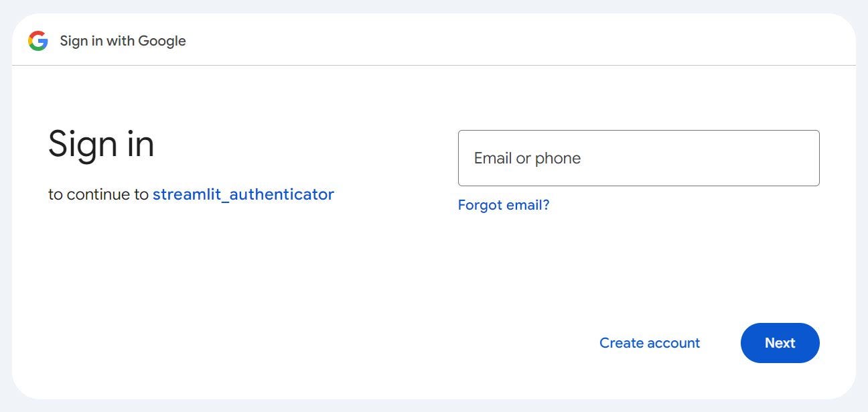Image resolution: width=868 pixels, height=412 pixels.
Task: Select the multicolored Google icon in header
Action: coord(38,41)
